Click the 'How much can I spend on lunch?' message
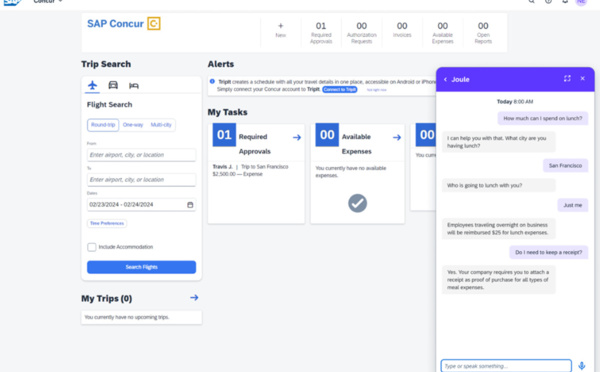 point(543,118)
